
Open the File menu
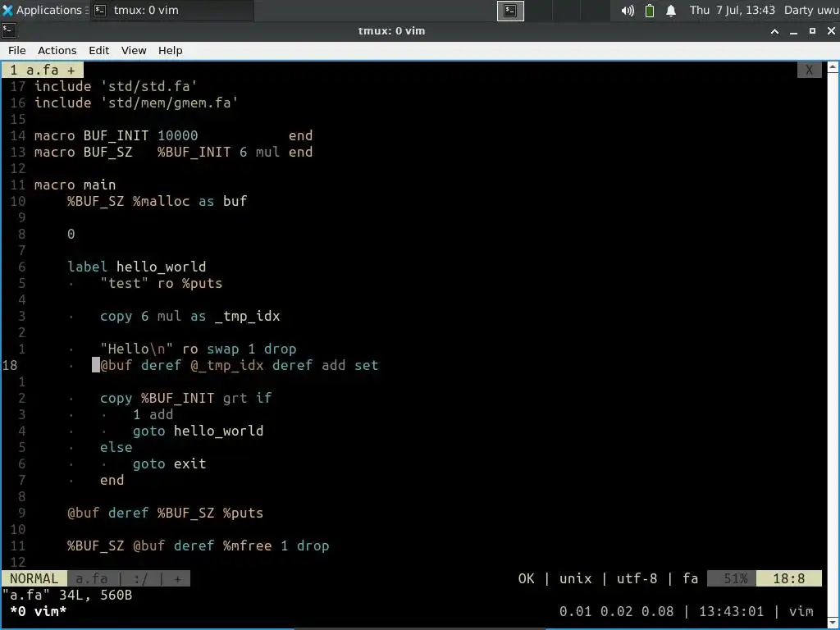pyautogui.click(x=16, y=50)
